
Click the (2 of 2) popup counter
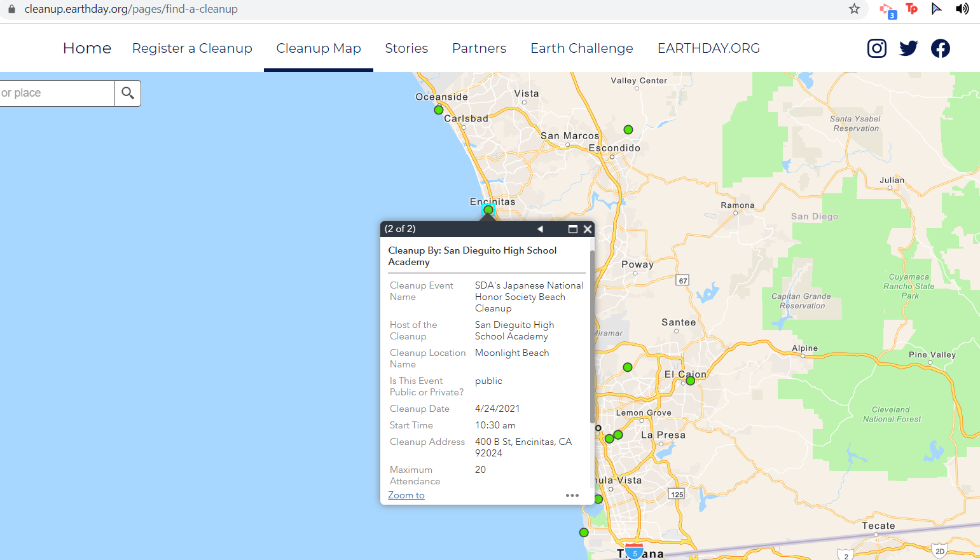click(x=400, y=229)
